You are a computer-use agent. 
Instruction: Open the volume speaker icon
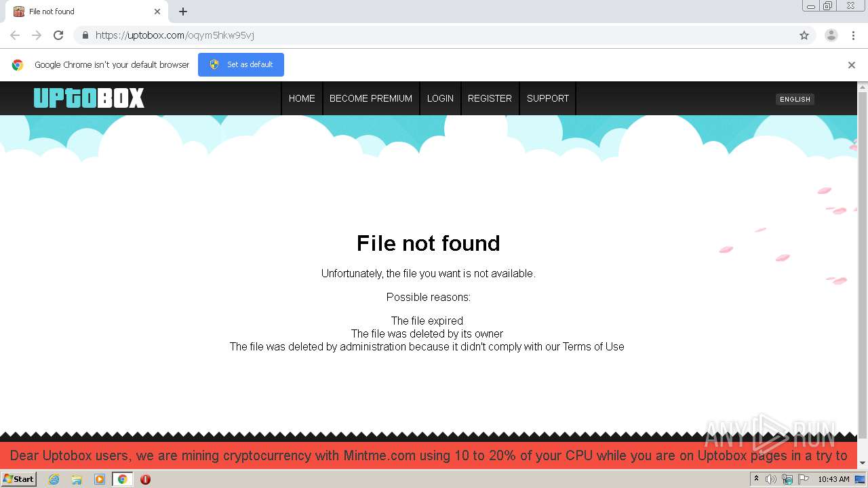[x=771, y=479]
